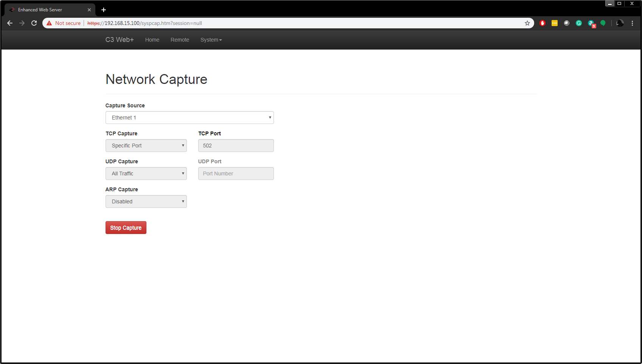Click the Capture Source label
Screen dimensions: 642x364
(125, 105)
